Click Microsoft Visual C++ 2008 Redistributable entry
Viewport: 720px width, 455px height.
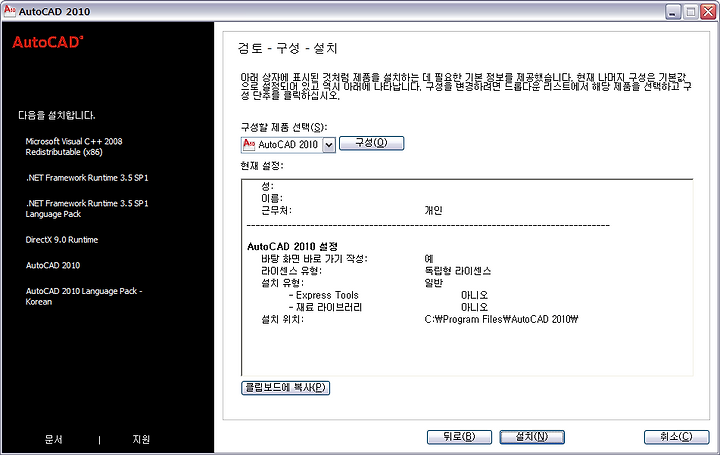point(74,146)
